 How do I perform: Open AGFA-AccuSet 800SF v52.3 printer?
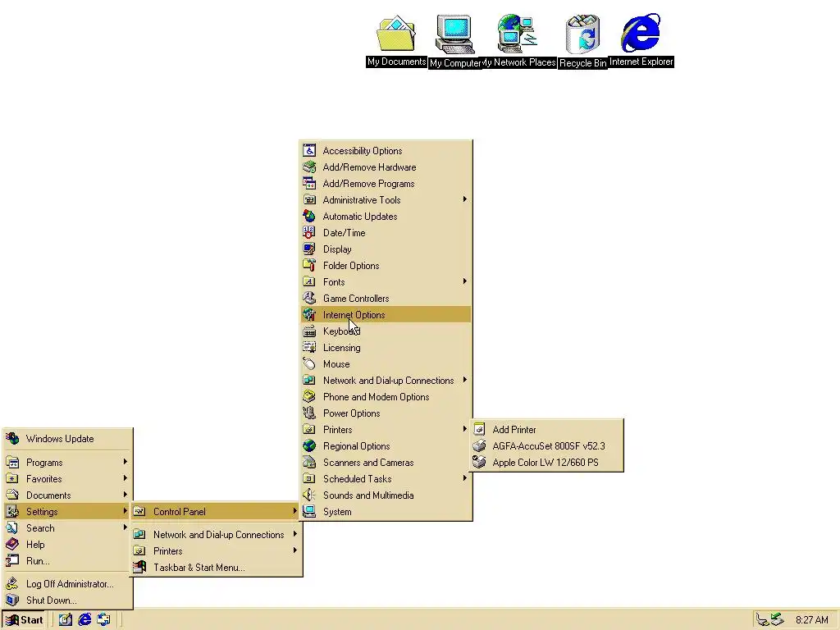click(x=546, y=445)
